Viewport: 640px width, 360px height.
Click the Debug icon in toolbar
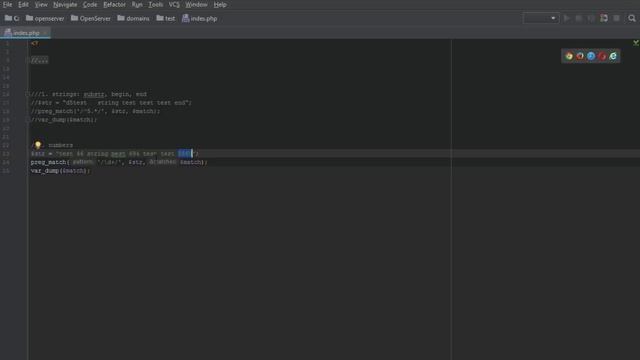[x=579, y=18]
